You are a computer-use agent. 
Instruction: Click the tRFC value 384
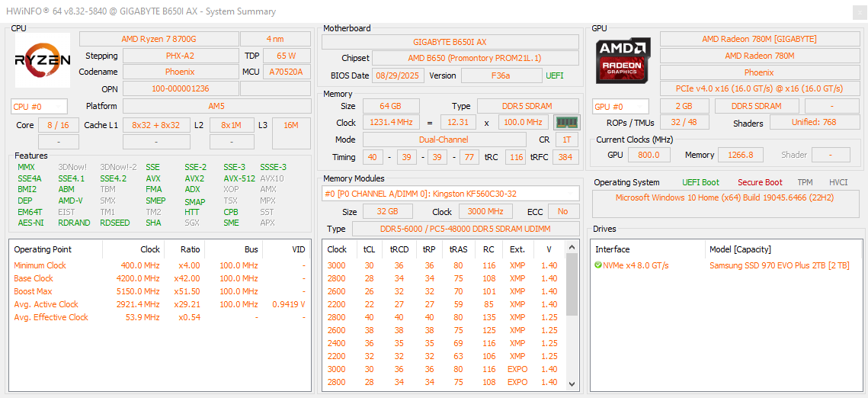point(565,157)
